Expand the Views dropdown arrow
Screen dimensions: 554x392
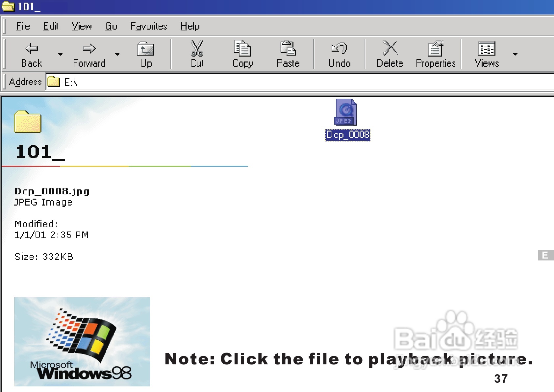pyautogui.click(x=515, y=54)
